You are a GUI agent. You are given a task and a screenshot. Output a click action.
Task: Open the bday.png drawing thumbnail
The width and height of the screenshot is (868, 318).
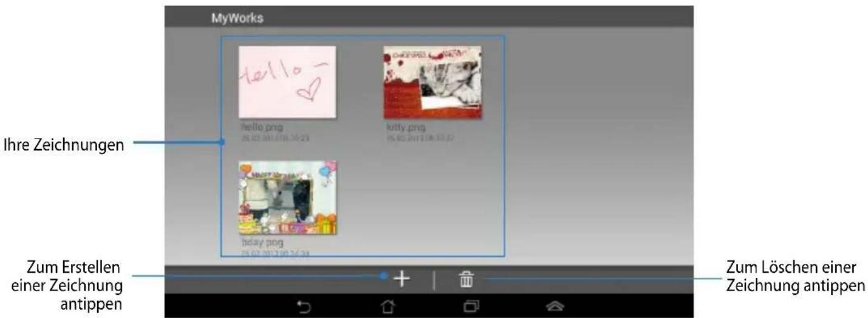point(287,198)
